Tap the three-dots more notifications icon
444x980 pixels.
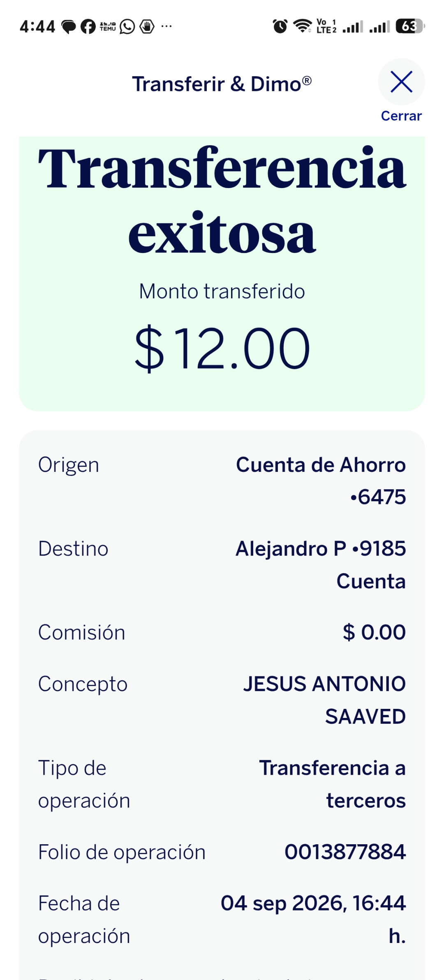166,26
